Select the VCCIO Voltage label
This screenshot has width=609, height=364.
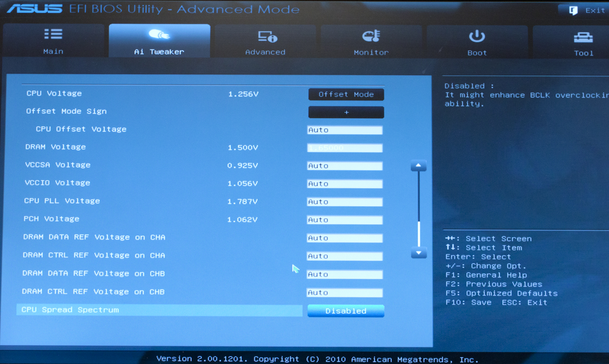(58, 183)
